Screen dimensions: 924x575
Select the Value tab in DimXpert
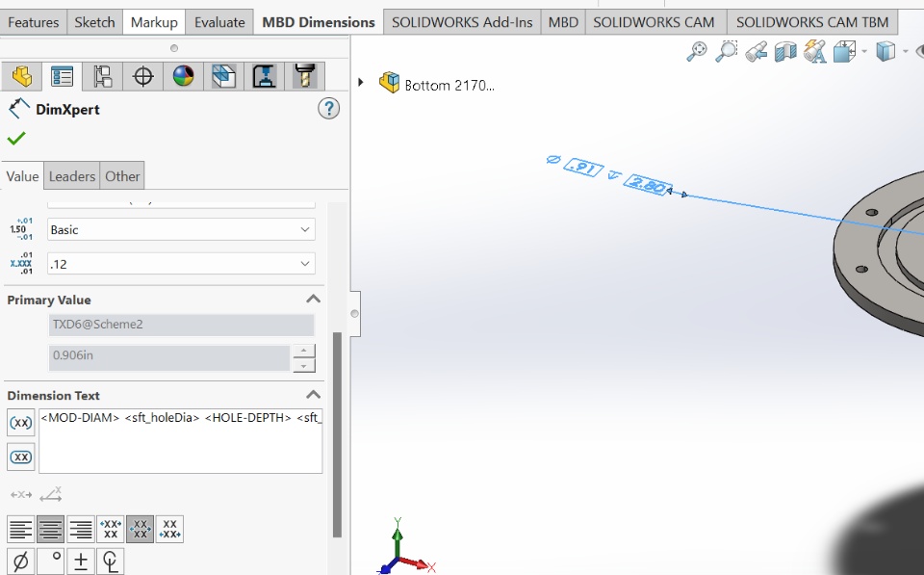coord(22,175)
